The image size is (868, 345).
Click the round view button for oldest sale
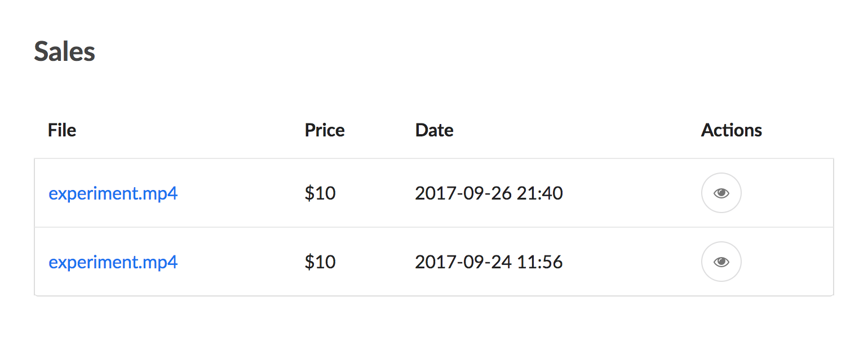721,262
